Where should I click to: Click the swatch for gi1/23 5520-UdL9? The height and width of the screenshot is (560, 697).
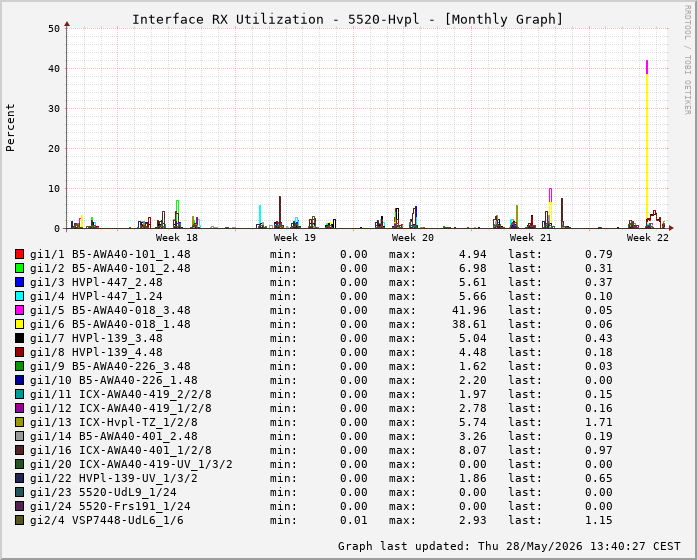(x=19, y=492)
